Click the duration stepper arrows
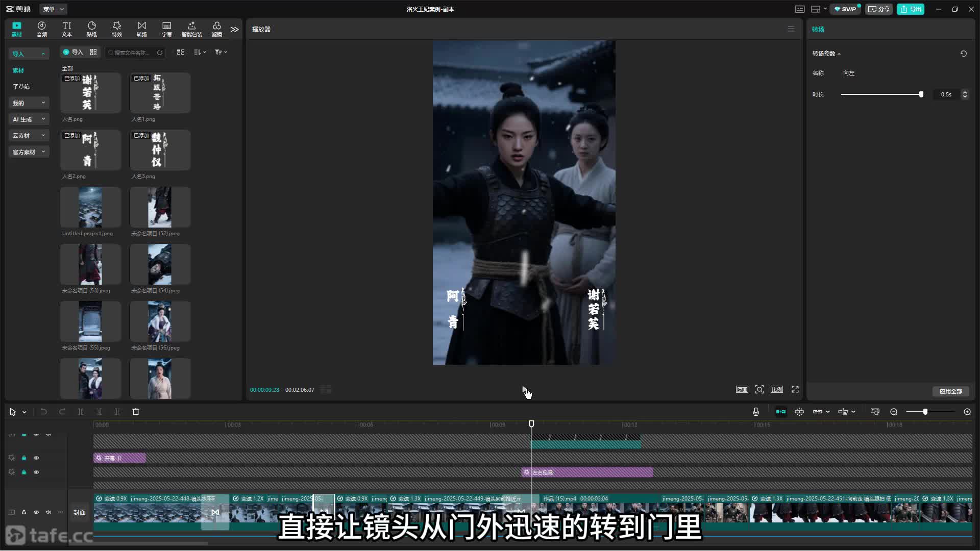980x551 pixels. pos(965,94)
